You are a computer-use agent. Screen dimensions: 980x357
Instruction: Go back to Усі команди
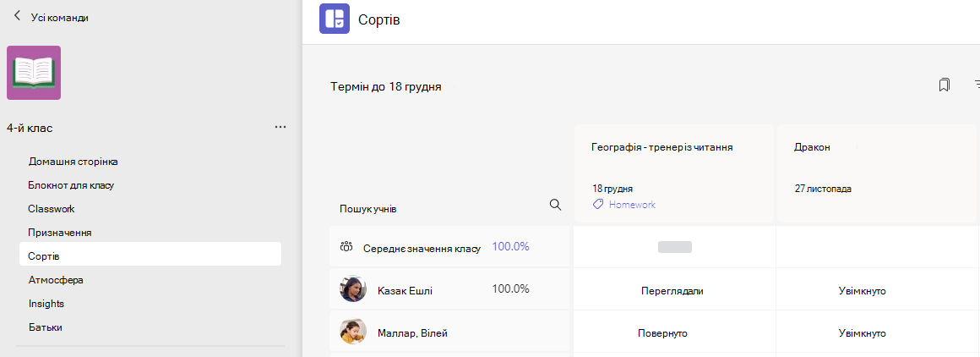(x=51, y=18)
